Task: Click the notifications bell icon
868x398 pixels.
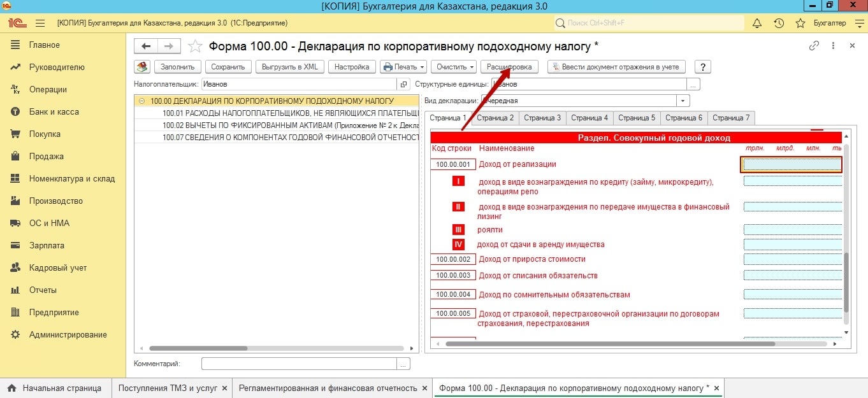Action: tap(757, 24)
